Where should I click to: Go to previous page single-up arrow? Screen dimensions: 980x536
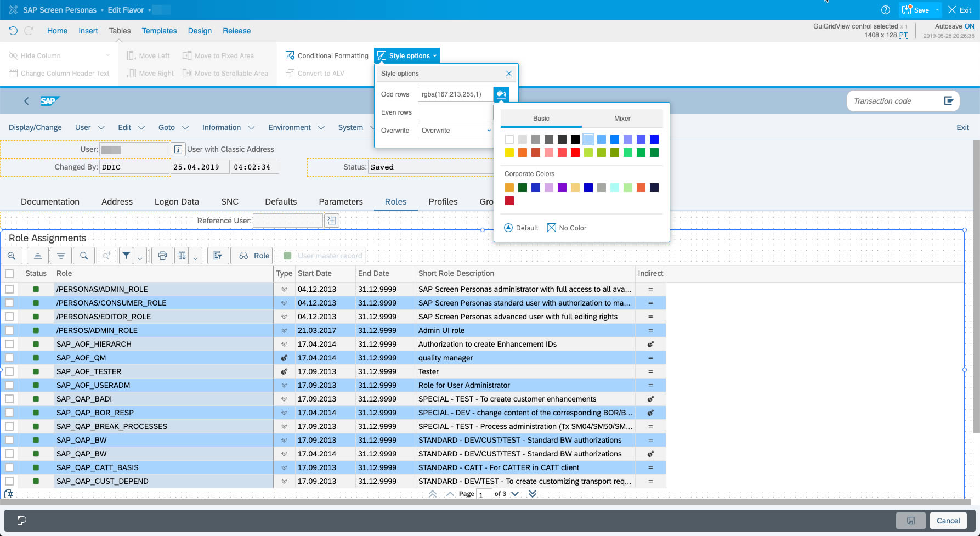[450, 494]
